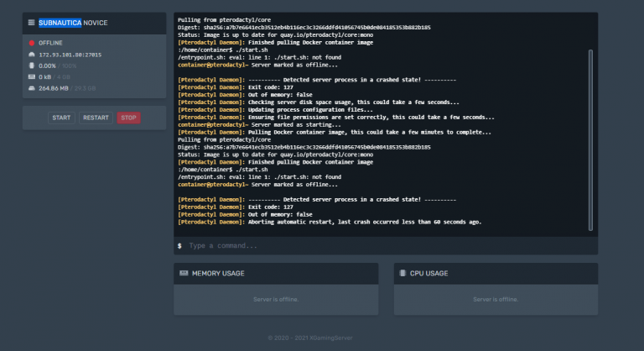Click the network icon next to the IP address

tap(32, 54)
